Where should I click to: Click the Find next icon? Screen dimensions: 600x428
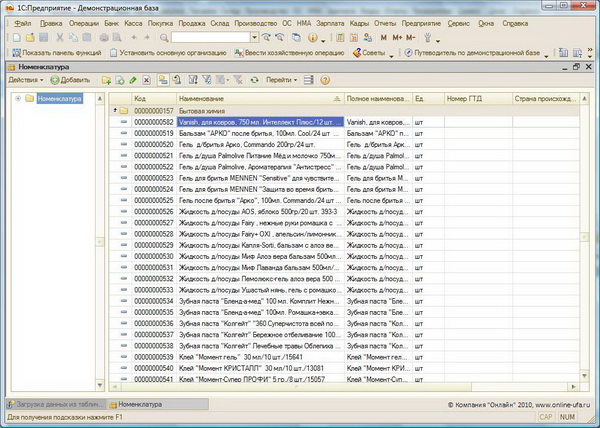click(266, 37)
